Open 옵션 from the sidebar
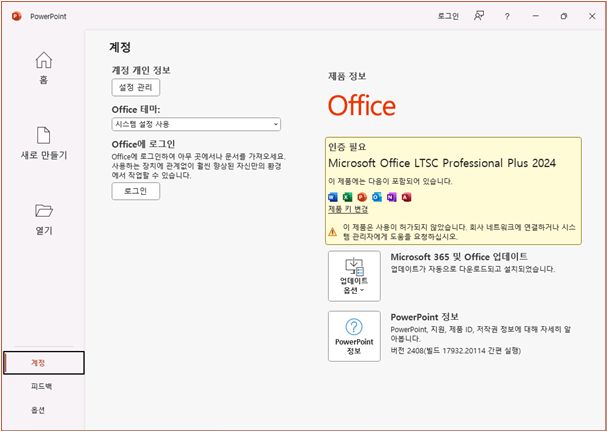This screenshot has width=607, height=432. click(x=38, y=410)
